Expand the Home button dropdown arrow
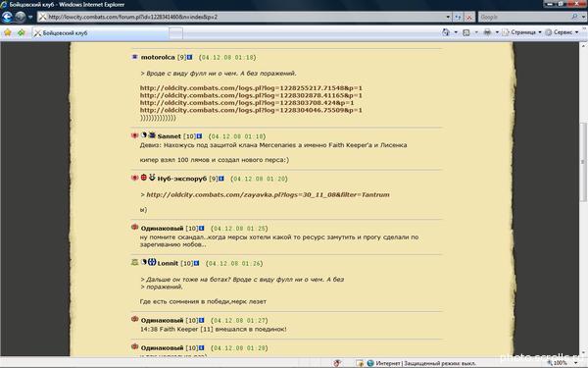 click(x=456, y=32)
